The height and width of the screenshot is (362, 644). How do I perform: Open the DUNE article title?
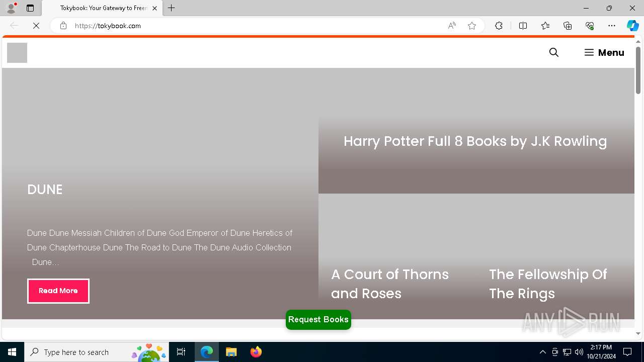coord(45,190)
